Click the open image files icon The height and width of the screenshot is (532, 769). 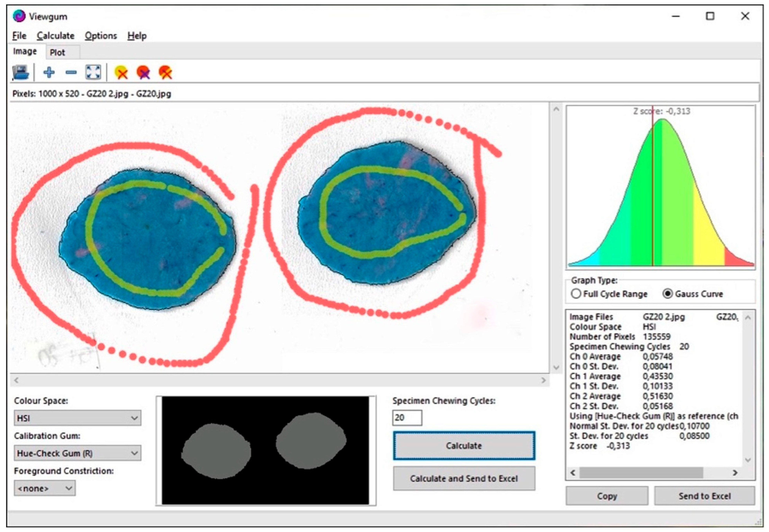coord(21,72)
